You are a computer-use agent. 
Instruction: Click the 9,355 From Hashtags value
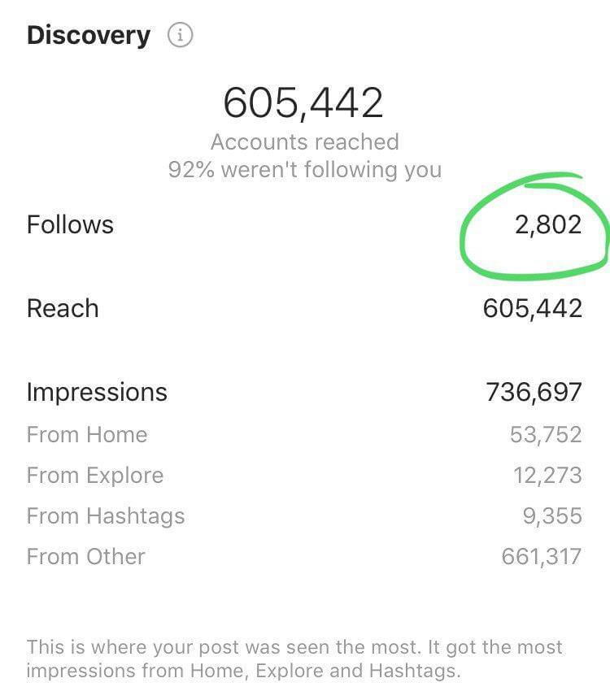(x=552, y=516)
